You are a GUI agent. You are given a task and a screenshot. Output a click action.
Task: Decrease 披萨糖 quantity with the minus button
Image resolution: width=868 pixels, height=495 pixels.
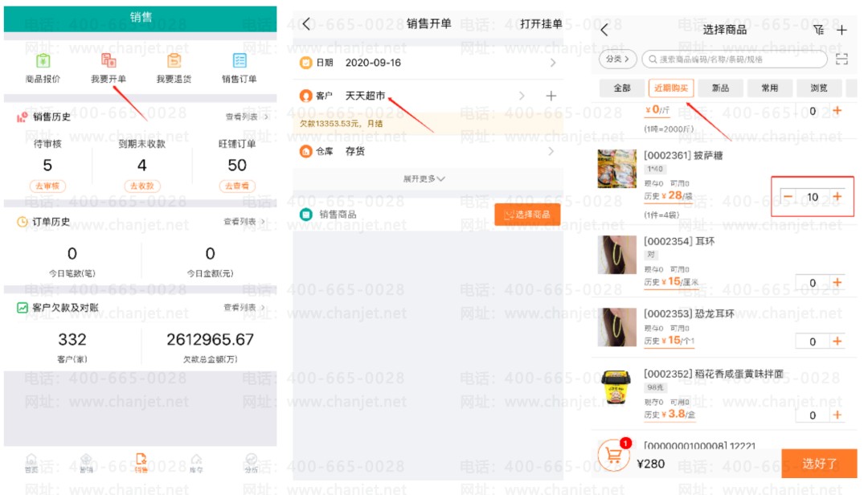(788, 197)
